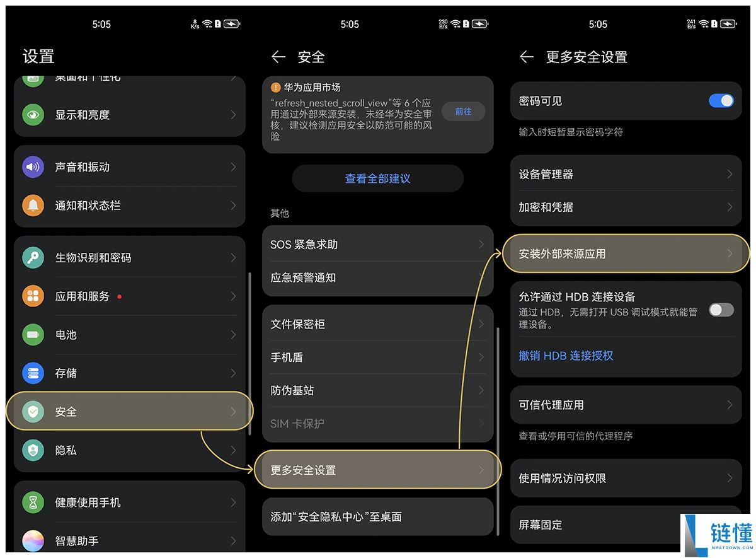This screenshot has height=558, width=756.
Task: Click the privacy shield icon next to 隐私
Action: coord(33,450)
